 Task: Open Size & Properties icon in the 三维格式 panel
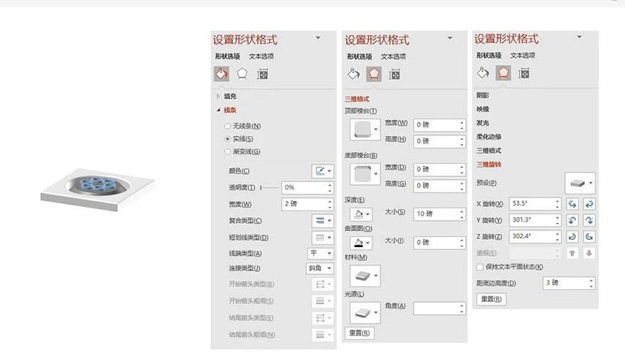coord(394,74)
